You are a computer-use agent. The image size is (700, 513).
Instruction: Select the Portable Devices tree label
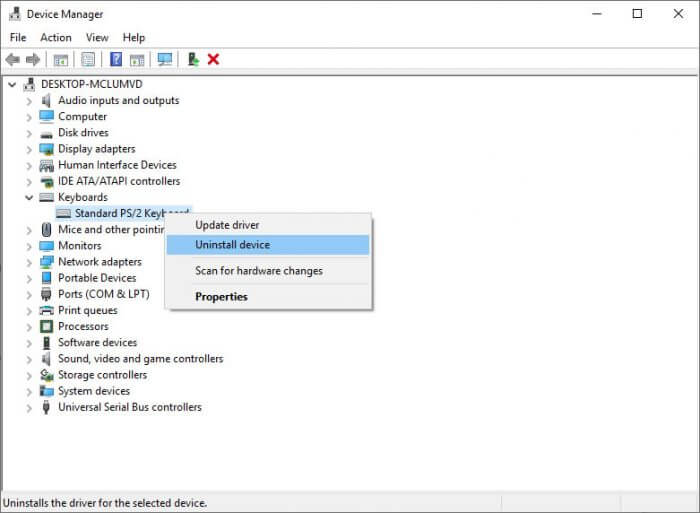coord(97,278)
